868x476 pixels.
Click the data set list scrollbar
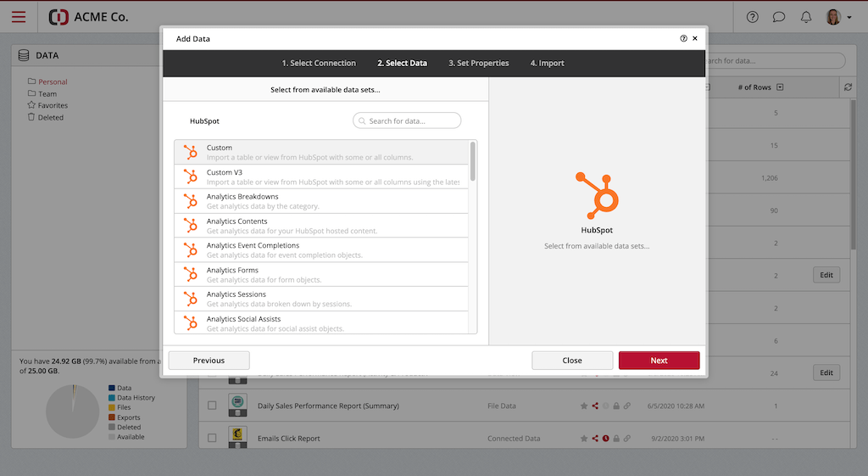[x=473, y=161]
